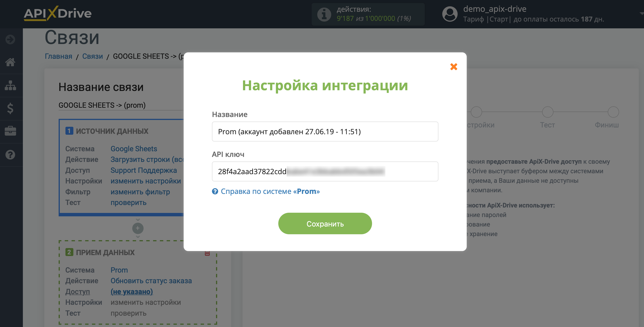The height and width of the screenshot is (327, 644).
Task: Click the user avatar icon
Action: pos(449,14)
